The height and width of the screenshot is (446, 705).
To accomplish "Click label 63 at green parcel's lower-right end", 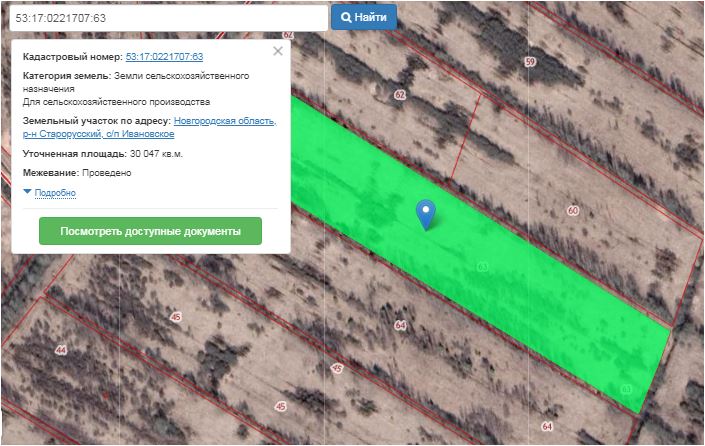I will (627, 389).
